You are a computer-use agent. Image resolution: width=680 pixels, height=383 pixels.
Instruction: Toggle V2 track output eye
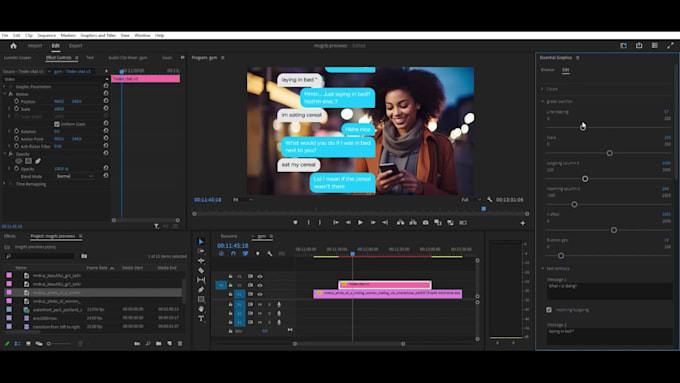[x=260, y=285]
